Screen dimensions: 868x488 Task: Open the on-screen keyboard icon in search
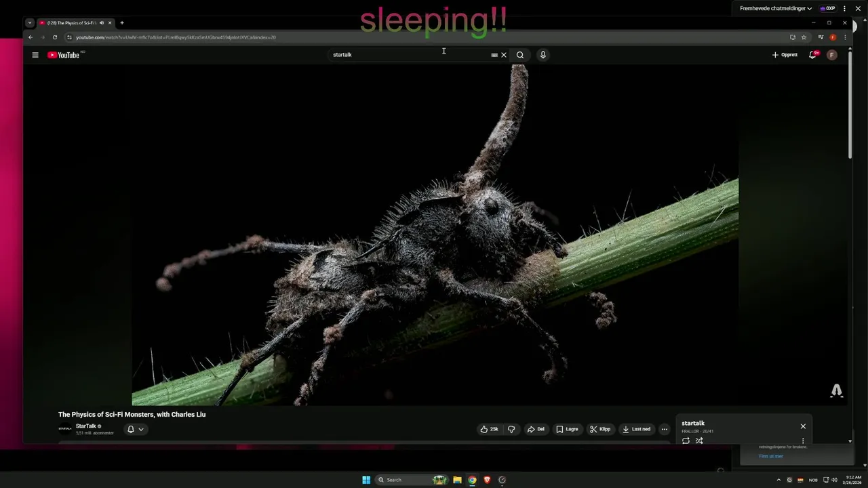[494, 55]
